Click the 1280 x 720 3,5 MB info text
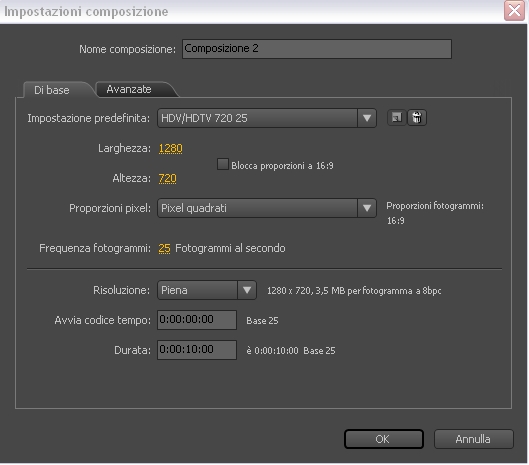This screenshot has width=529, height=465. pyautogui.click(x=354, y=291)
